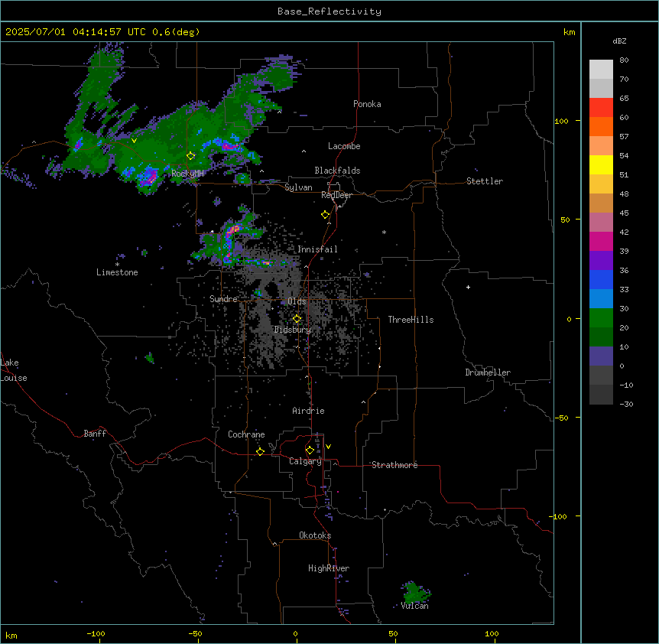Click the 0.6(deg) elevation angle text
The image size is (659, 644).
pyautogui.click(x=176, y=32)
